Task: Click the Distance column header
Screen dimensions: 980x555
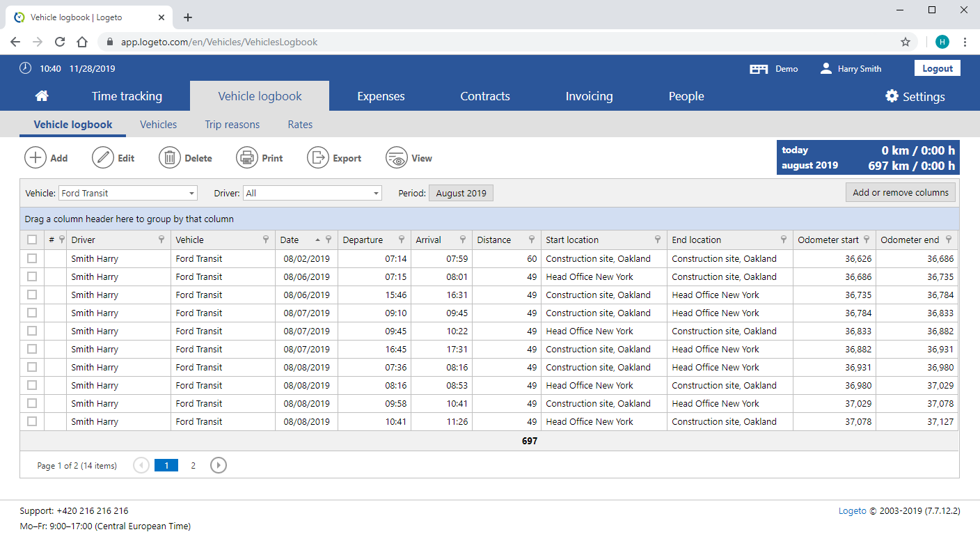Action: [x=493, y=240]
